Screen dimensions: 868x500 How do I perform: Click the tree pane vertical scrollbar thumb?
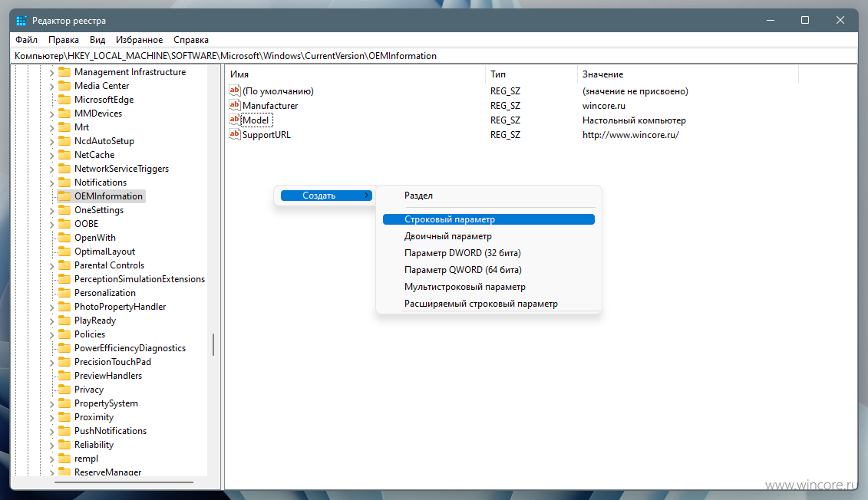point(213,344)
